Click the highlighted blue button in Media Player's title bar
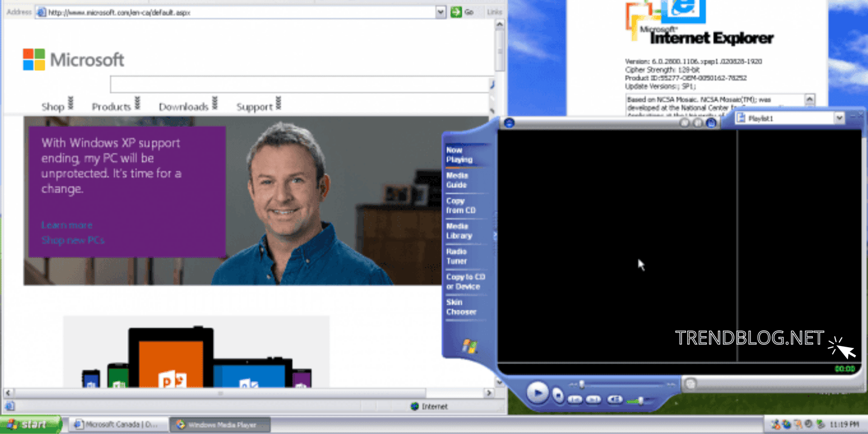868x434 pixels. (711, 123)
